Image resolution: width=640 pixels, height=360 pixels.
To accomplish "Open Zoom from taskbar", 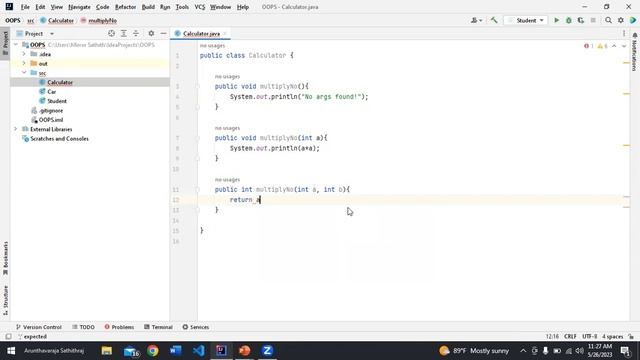I will coord(267,351).
